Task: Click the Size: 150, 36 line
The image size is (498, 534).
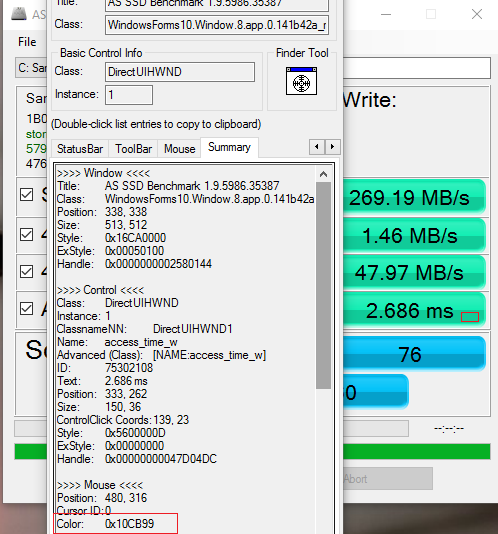Action: tap(99, 407)
